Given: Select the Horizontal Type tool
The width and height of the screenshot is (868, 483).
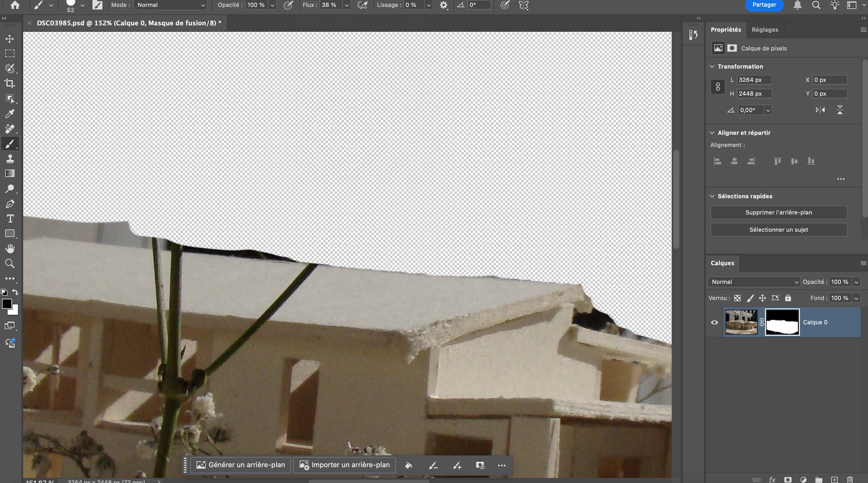Looking at the screenshot, I should (x=10, y=219).
